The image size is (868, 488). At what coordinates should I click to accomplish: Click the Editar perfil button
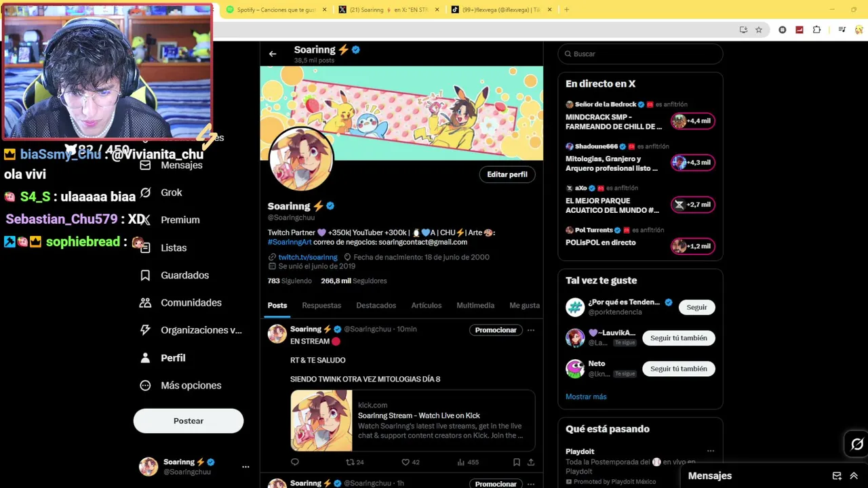(x=507, y=174)
